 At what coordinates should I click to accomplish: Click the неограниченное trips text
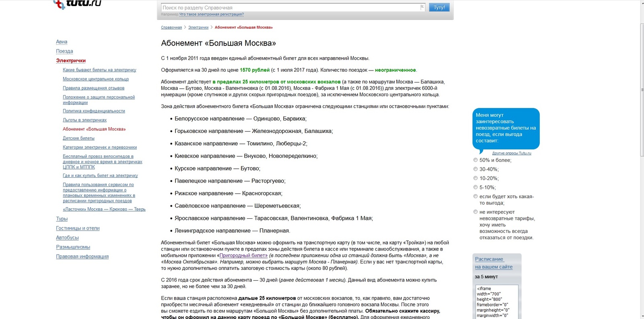[395, 70]
